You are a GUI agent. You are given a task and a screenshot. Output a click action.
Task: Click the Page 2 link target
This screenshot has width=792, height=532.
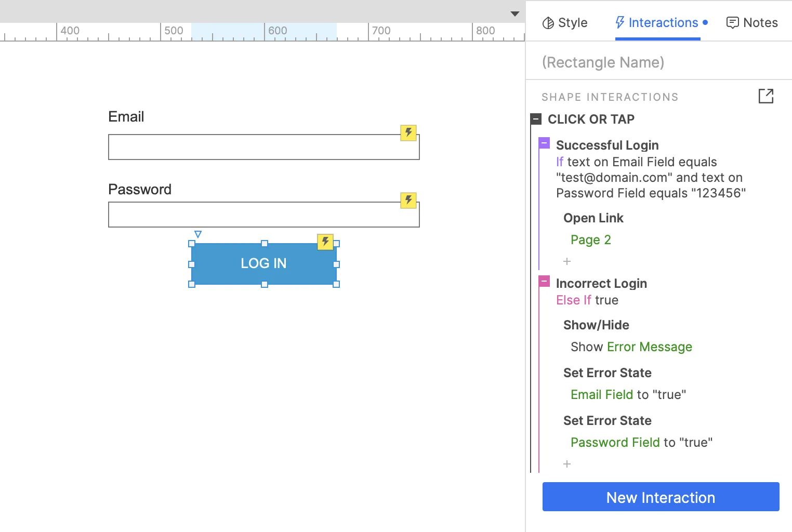tap(590, 240)
